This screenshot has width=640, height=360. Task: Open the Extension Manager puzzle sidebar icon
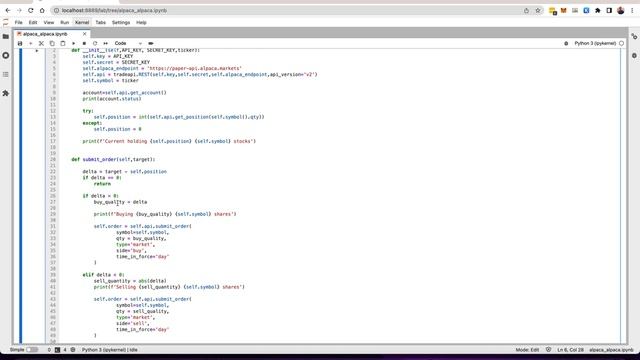click(x=6, y=93)
